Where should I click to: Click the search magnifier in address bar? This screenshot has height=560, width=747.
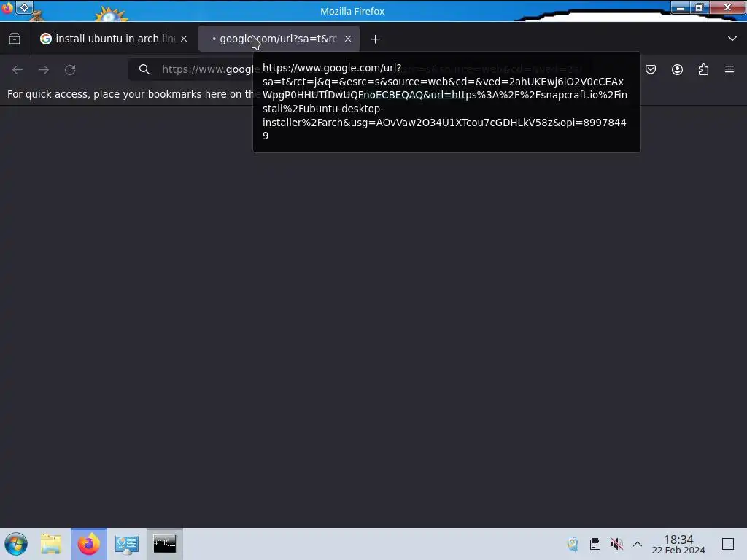pos(144,69)
